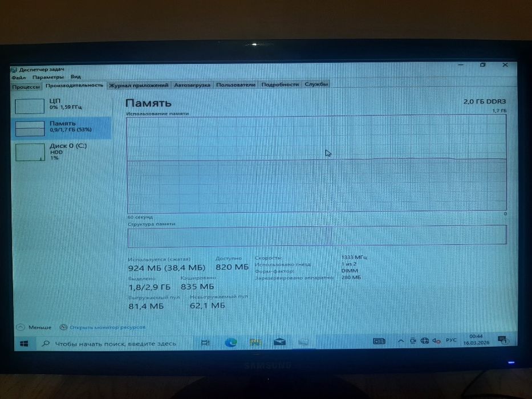Open the Параметры menu

point(48,78)
